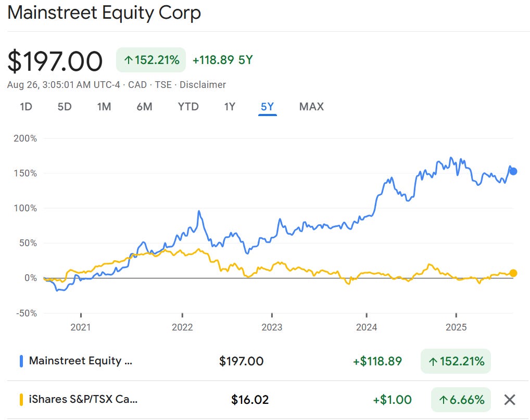This screenshot has height=420, width=530.
Task: Click the 152.21% gain badge beside price
Action: click(x=151, y=60)
